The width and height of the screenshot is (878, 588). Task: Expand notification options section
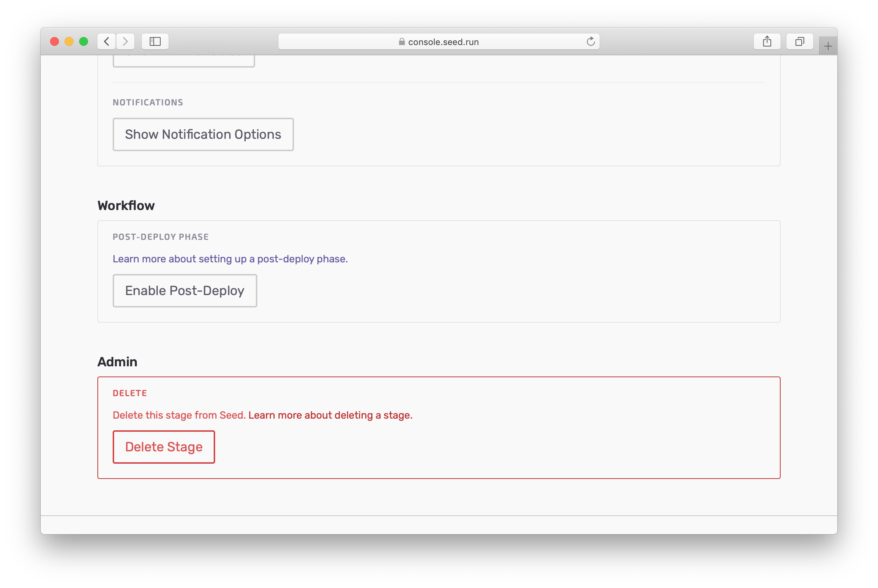coord(204,134)
